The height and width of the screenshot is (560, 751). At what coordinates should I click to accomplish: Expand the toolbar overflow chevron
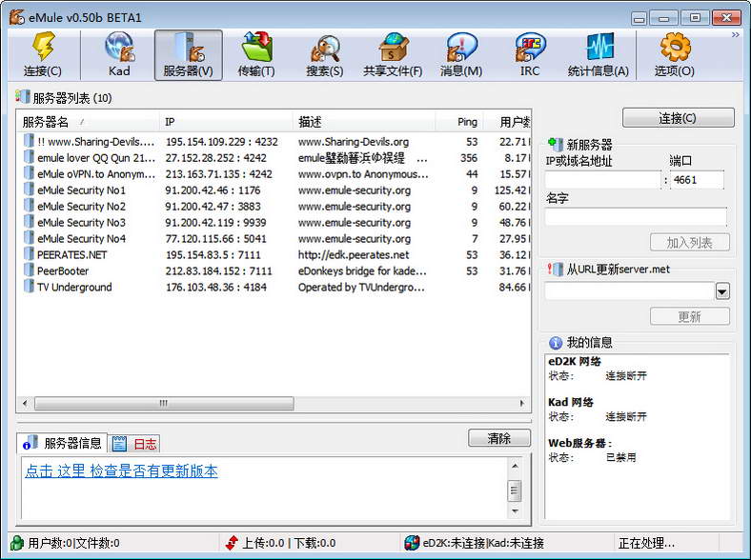point(736,35)
